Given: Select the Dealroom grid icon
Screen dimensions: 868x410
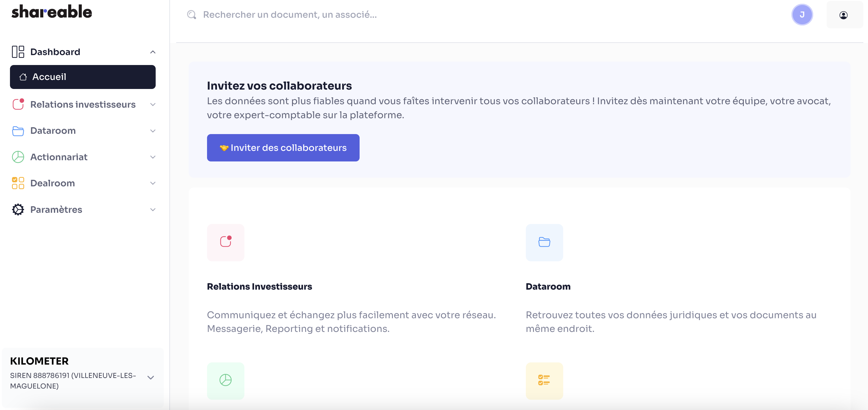Looking at the screenshot, I should click(x=18, y=183).
